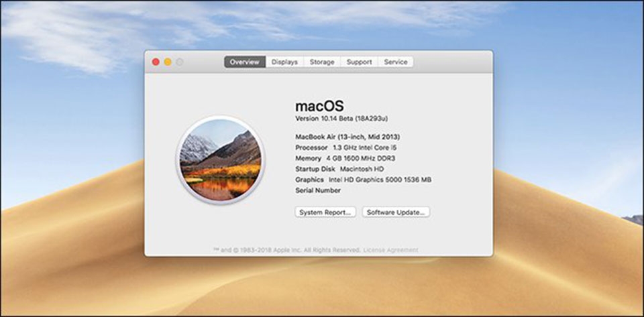Click the macOS heading text
Viewport: 644px width, 317px height.
pyautogui.click(x=319, y=106)
